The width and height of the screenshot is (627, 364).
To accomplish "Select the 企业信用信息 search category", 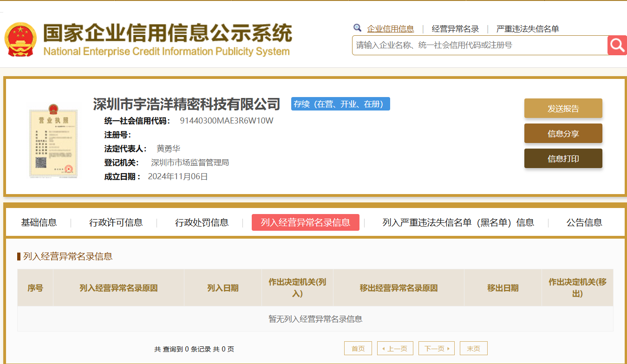I will (x=390, y=29).
